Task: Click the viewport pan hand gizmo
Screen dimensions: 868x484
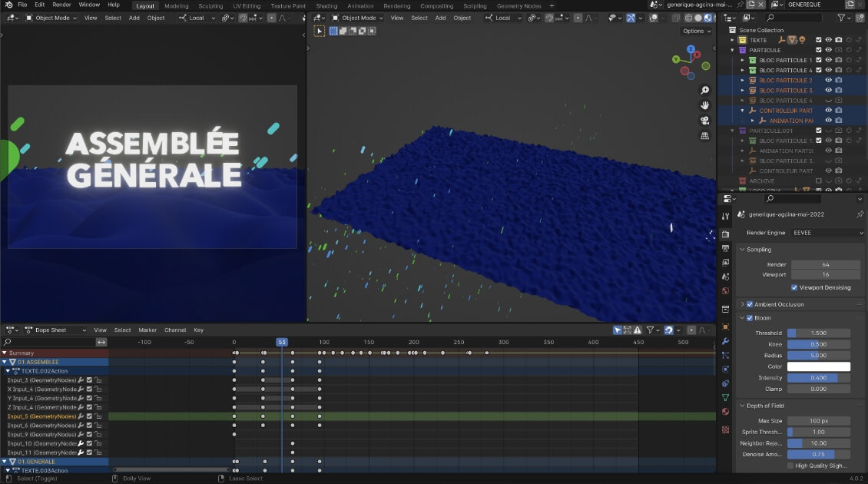Action: pos(704,105)
